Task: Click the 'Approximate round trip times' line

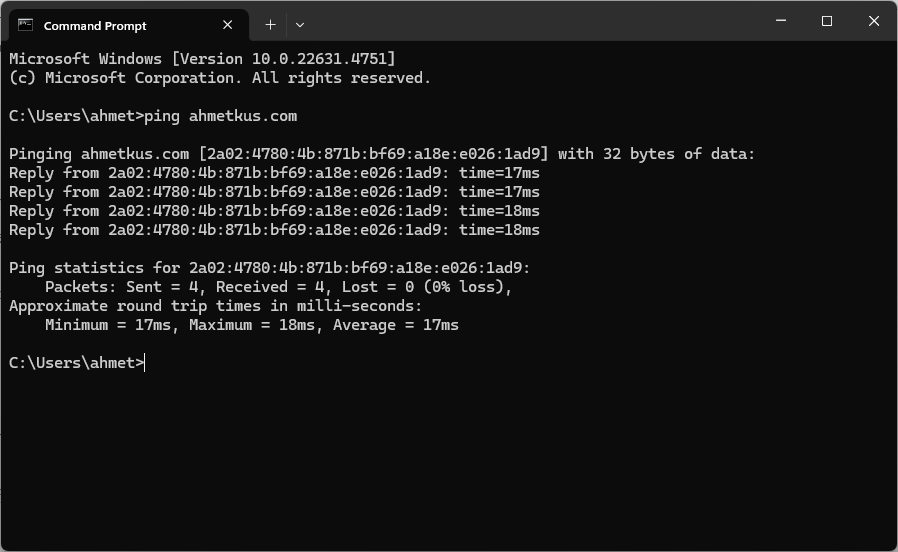Action: (215, 306)
